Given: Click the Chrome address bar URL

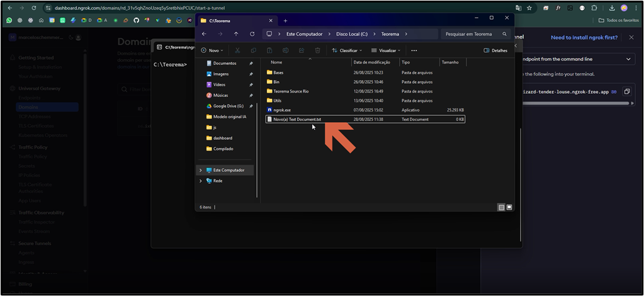Looking at the screenshot, I should click(140, 8).
